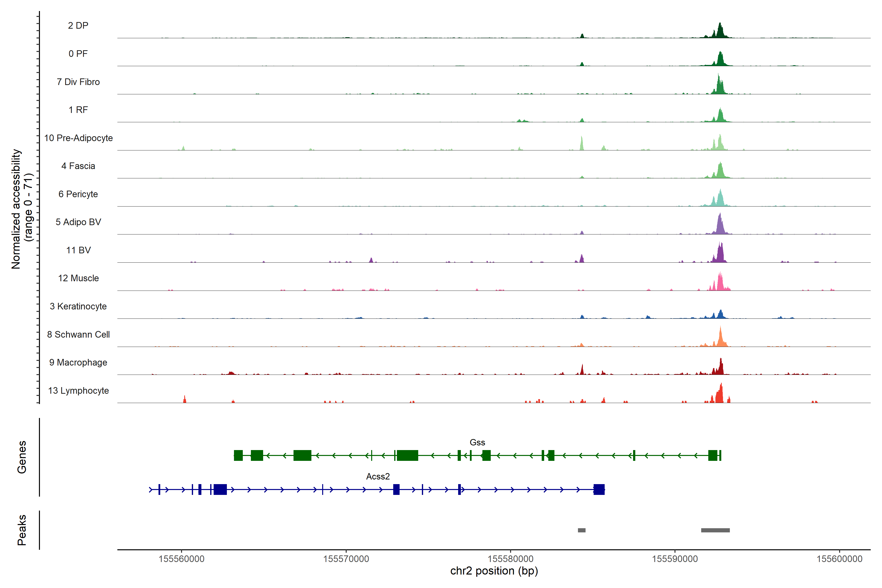Click the 8 Schwann Cell track label
The image size is (882, 588).
click(x=78, y=334)
